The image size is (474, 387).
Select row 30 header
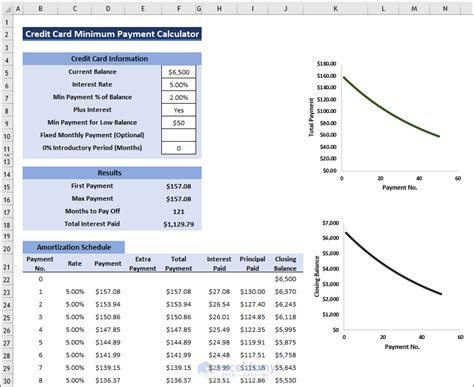(x=7, y=381)
